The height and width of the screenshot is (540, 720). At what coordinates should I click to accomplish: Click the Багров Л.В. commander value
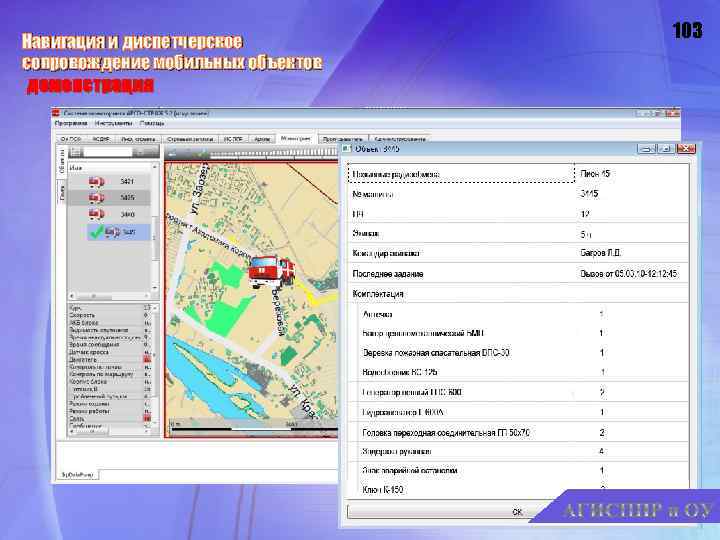(601, 253)
